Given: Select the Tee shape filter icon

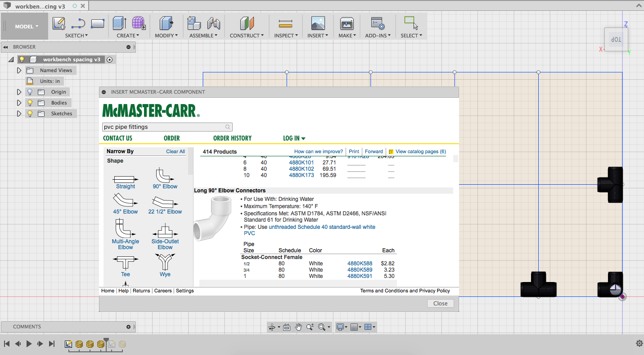Looking at the screenshot, I should point(125,261).
